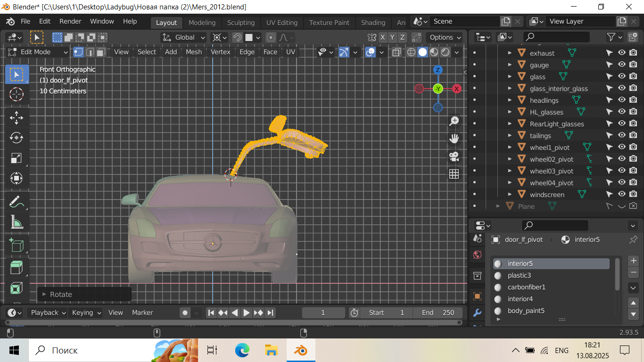This screenshot has width=644, height=362.
Task: Click the Options button in header
Action: pyautogui.click(x=446, y=37)
